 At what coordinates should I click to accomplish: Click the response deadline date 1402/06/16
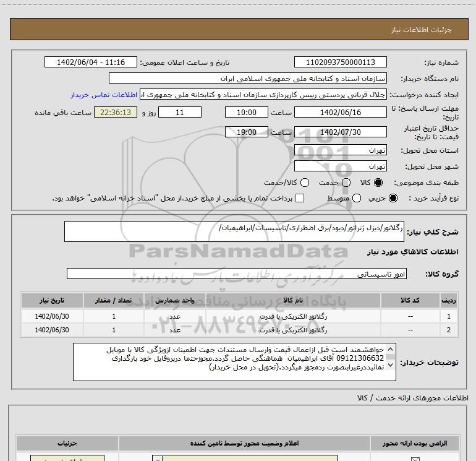click(340, 112)
